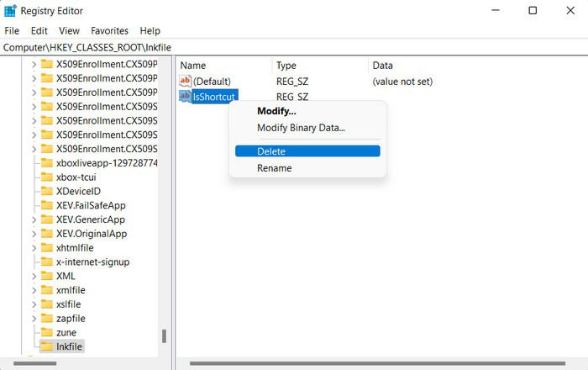Click the XEV.FailSafeApp folder icon
Image resolution: width=588 pixels, height=370 pixels.
(47, 205)
